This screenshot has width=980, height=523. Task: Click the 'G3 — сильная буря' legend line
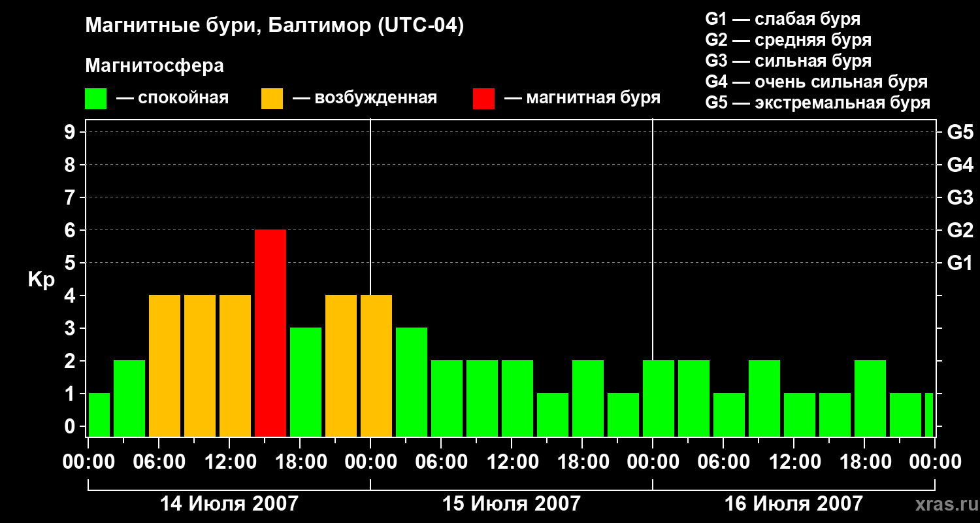788,61
